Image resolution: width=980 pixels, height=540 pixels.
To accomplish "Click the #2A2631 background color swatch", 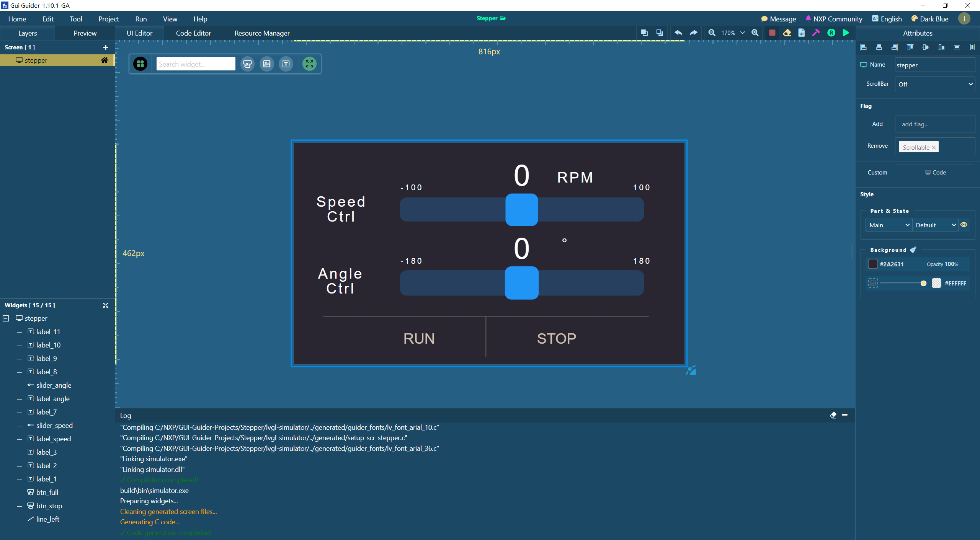I will pyautogui.click(x=873, y=264).
